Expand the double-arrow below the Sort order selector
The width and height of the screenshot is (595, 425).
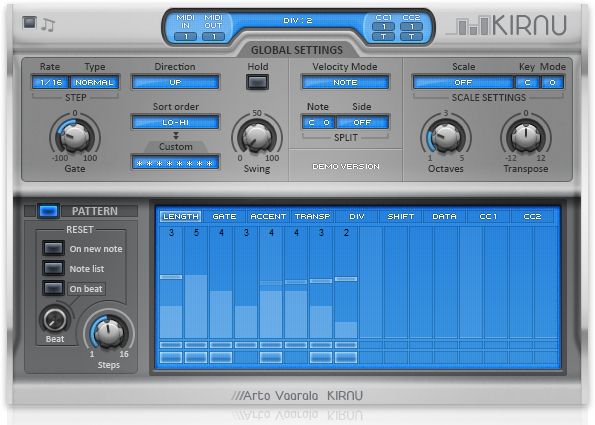[x=176, y=135]
